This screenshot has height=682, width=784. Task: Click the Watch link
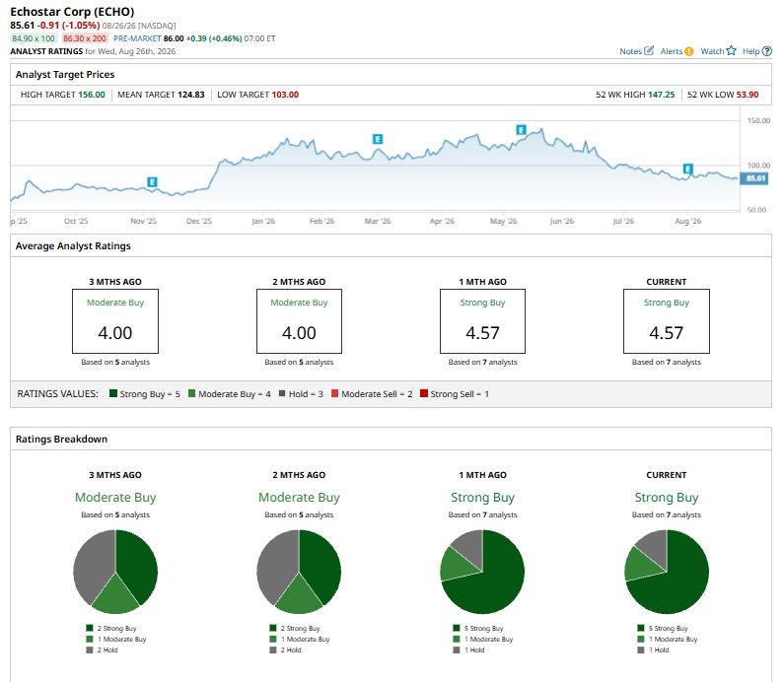(712, 51)
